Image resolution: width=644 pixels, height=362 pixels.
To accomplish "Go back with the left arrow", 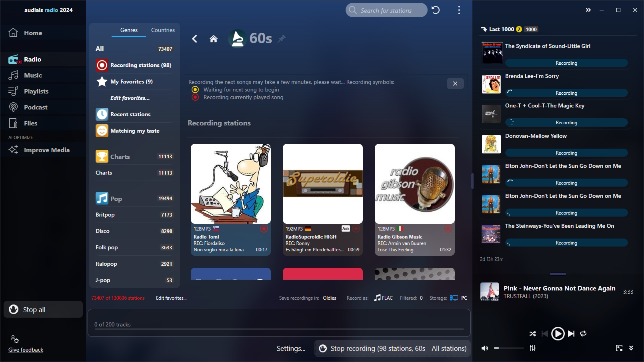I will click(x=195, y=39).
